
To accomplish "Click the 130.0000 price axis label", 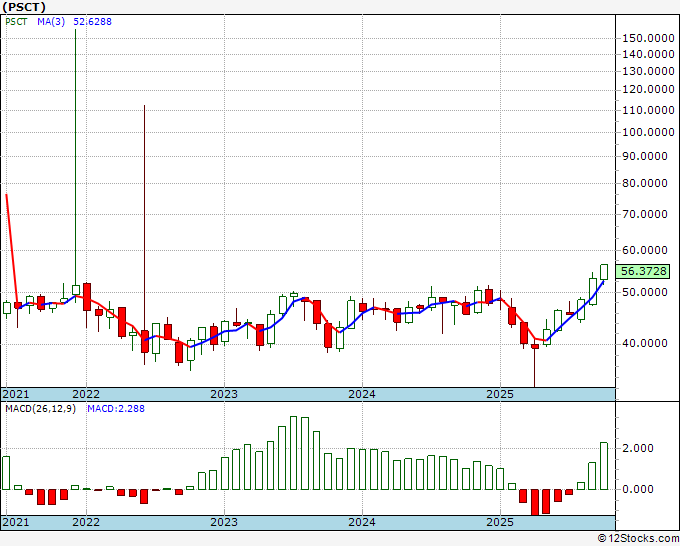I will (x=648, y=71).
